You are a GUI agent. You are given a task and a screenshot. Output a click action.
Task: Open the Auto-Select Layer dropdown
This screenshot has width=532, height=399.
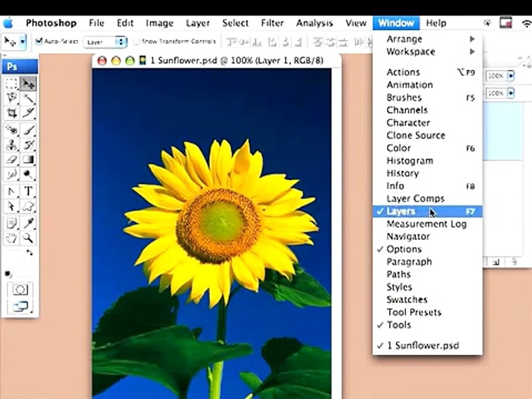click(105, 42)
